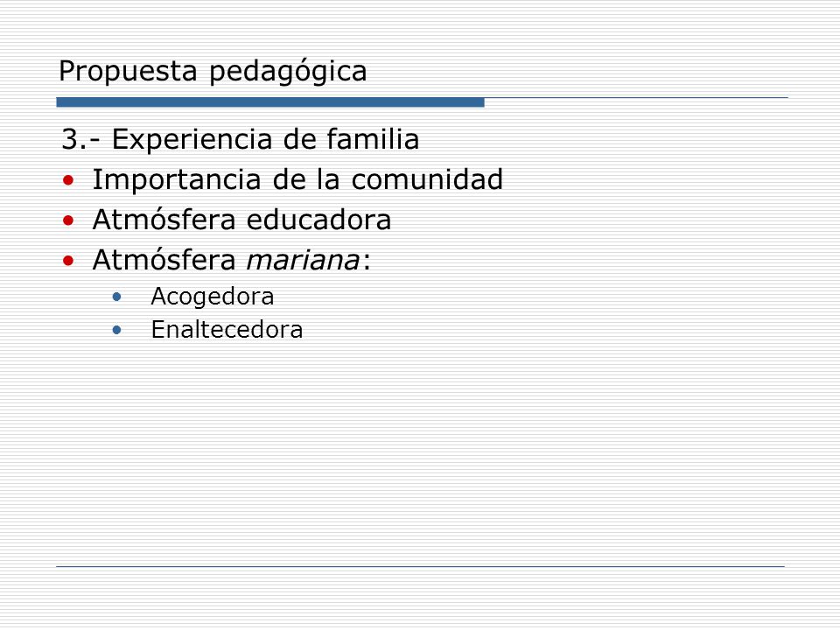Click the slide title 'Propuesta pedagógica'
This screenshot has width=840, height=630.
click(x=213, y=71)
